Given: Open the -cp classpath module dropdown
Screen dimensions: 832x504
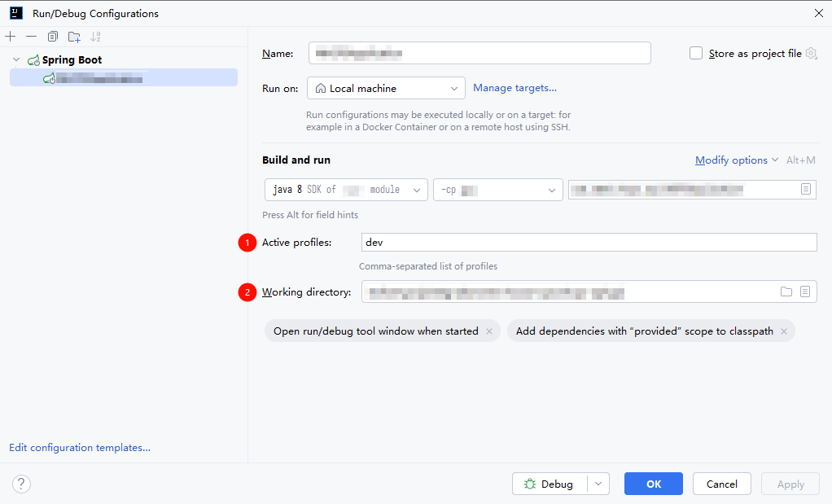Looking at the screenshot, I should (x=497, y=190).
